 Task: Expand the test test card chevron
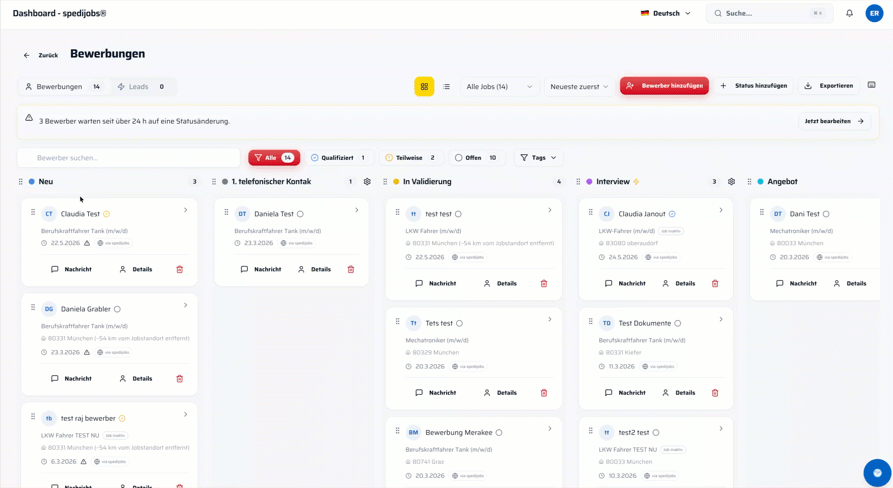[550, 210]
